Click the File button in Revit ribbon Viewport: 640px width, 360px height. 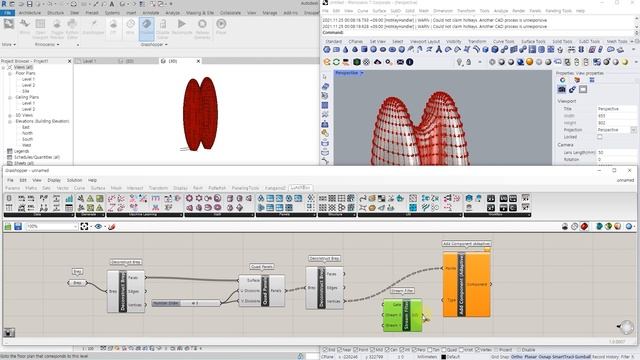point(7,13)
